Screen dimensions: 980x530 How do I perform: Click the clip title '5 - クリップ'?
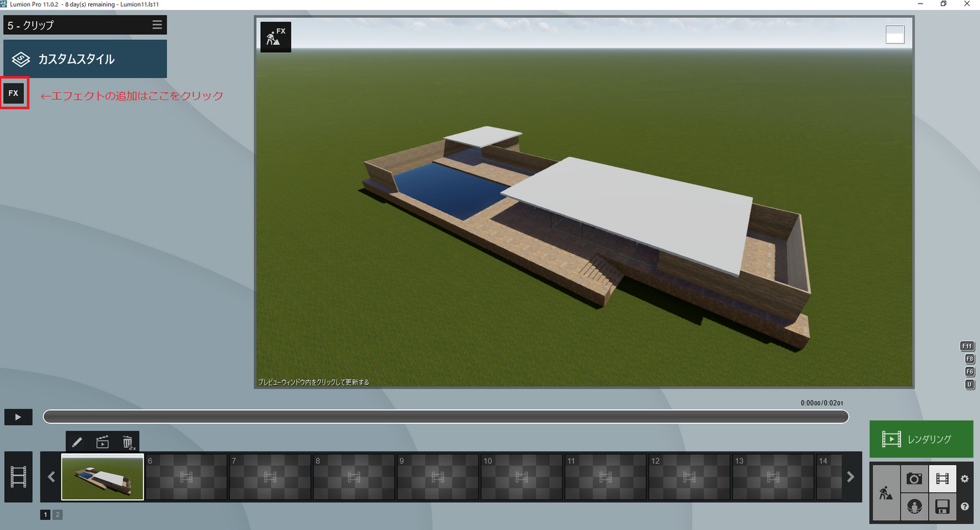click(x=31, y=25)
